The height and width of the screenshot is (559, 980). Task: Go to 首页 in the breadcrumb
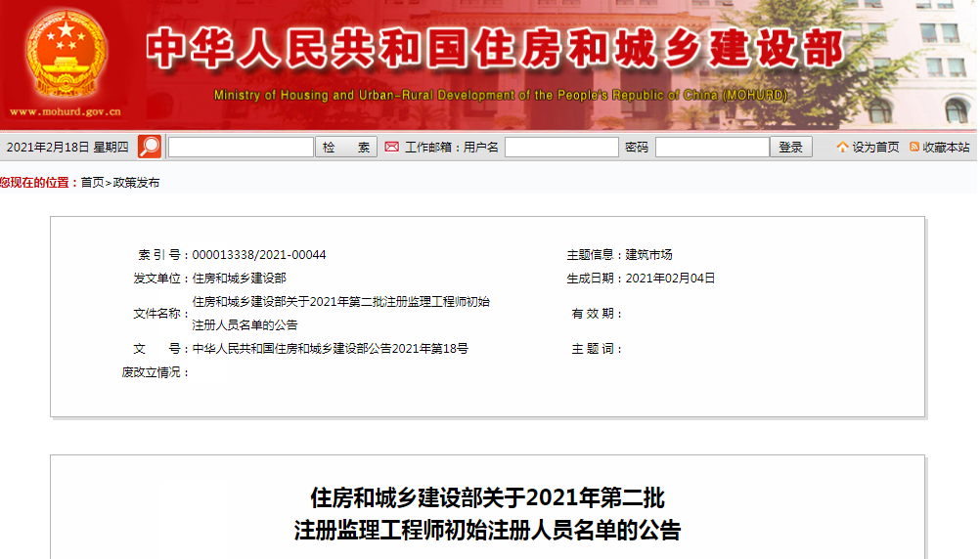point(92,182)
